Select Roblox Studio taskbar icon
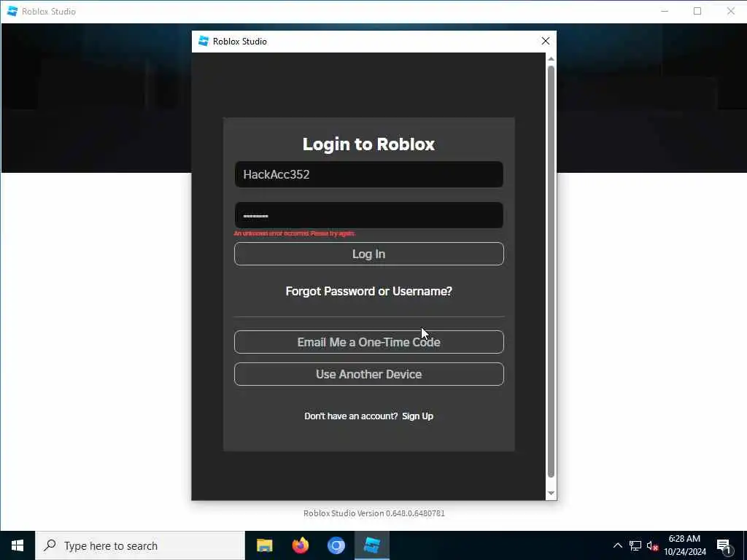Viewport: 747px width, 560px height. 371,545
